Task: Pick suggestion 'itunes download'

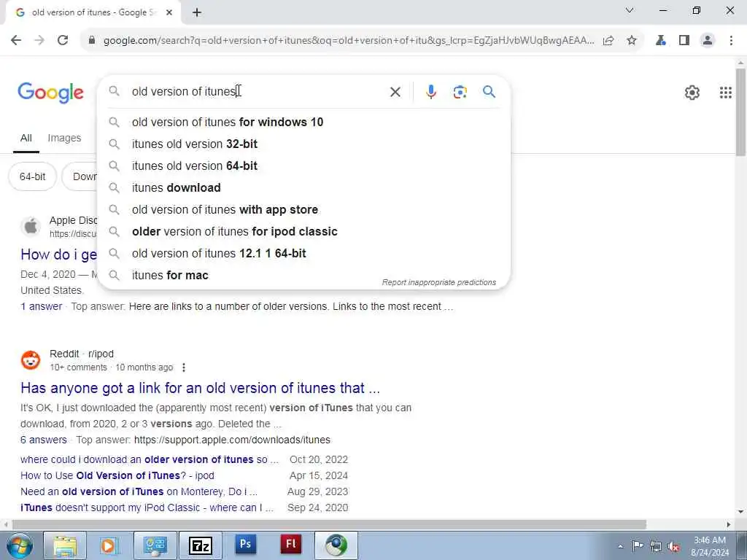Action: pos(304,187)
